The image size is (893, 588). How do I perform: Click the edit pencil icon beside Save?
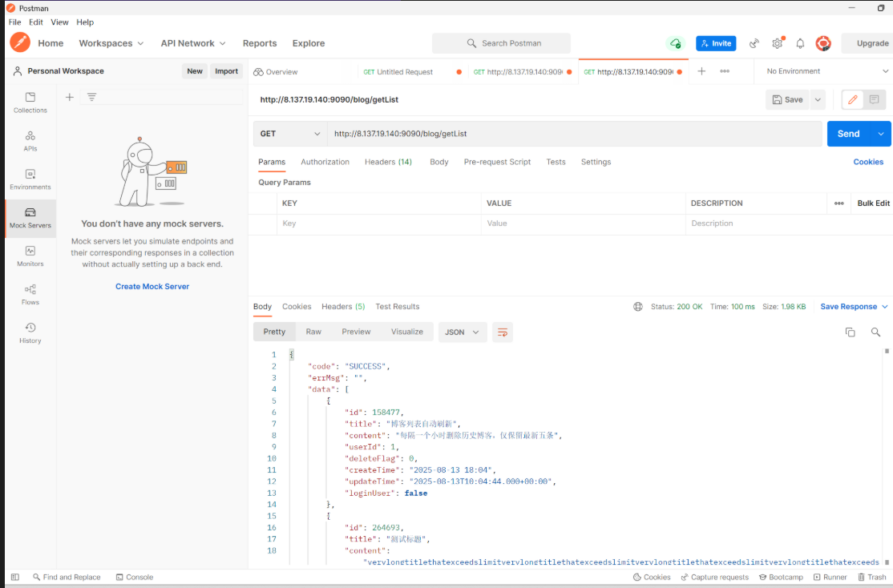click(x=853, y=99)
